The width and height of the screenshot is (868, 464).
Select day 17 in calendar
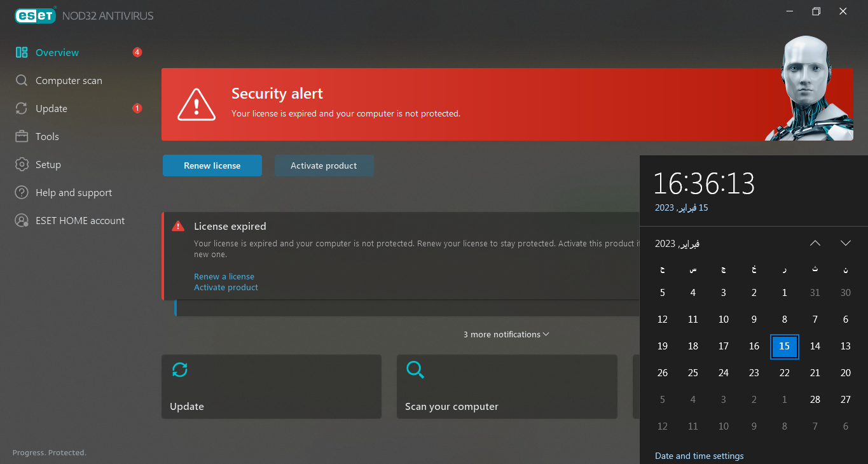(x=724, y=346)
